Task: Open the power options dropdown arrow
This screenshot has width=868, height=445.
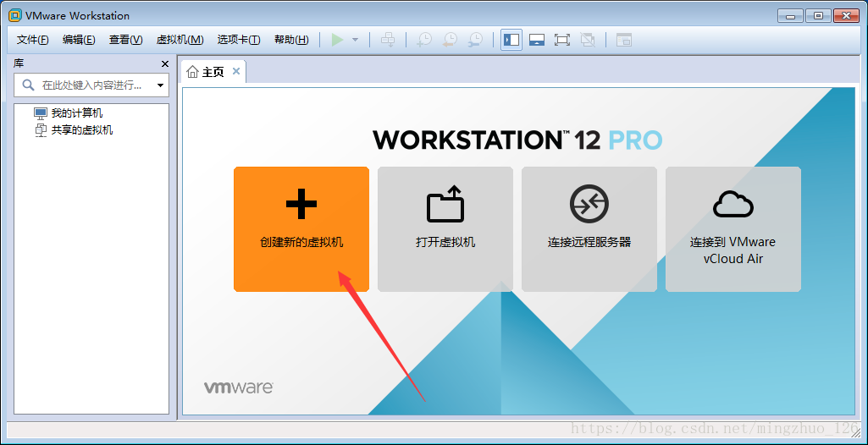Action: click(x=356, y=40)
